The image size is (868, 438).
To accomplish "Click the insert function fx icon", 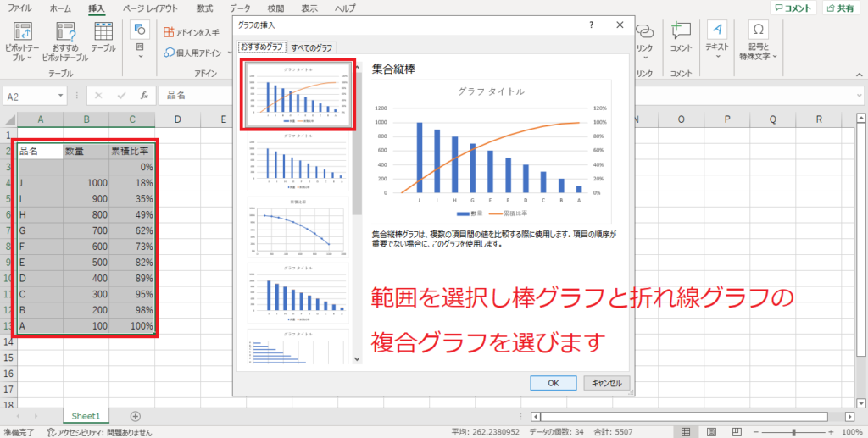I will click(x=144, y=96).
